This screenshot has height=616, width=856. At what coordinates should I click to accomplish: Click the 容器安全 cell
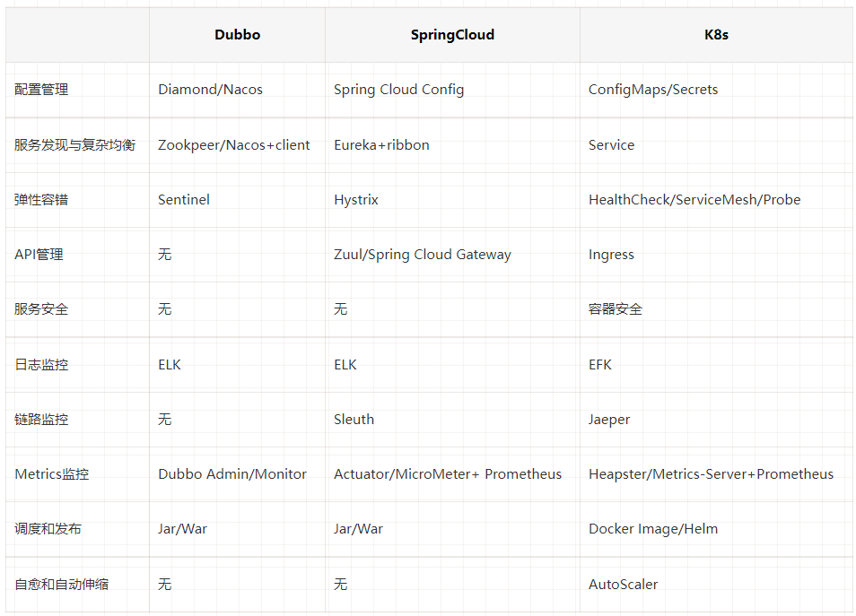point(616,309)
